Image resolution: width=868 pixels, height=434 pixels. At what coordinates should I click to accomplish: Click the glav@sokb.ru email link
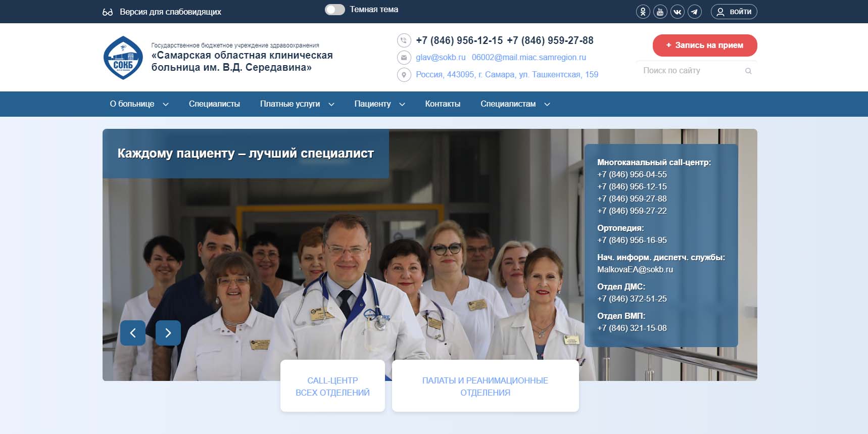click(x=441, y=58)
